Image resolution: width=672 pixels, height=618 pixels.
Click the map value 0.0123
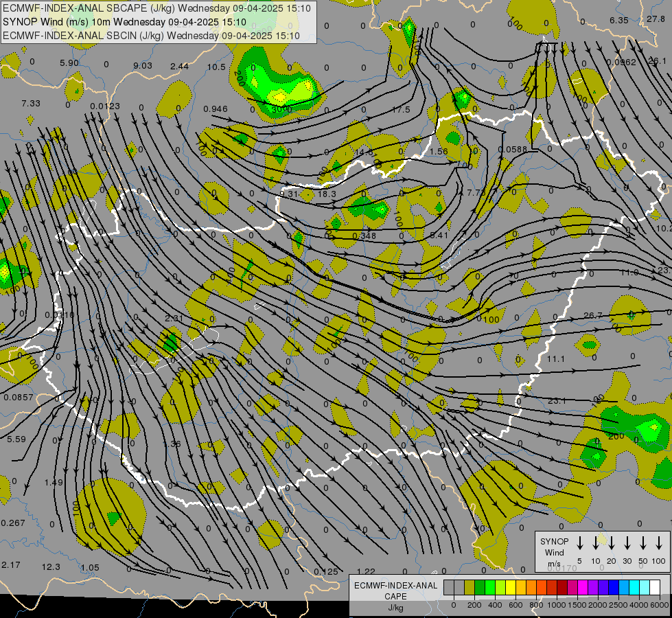pos(105,106)
